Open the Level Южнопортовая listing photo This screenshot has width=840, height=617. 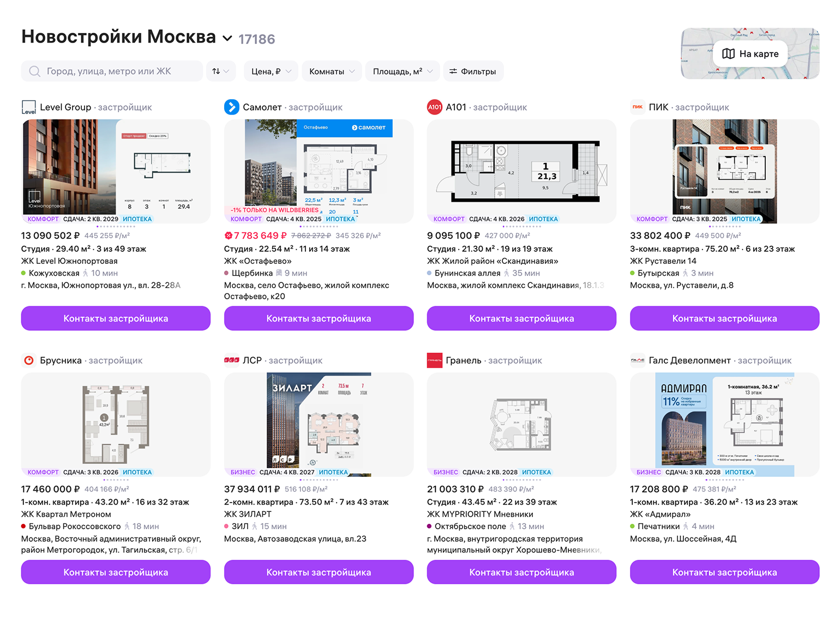click(x=116, y=171)
